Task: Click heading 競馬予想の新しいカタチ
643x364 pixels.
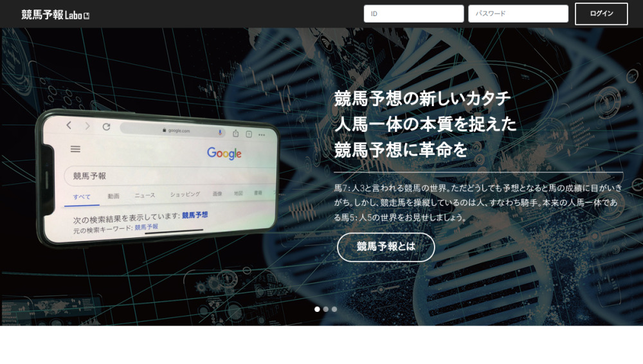Action: 422,98
